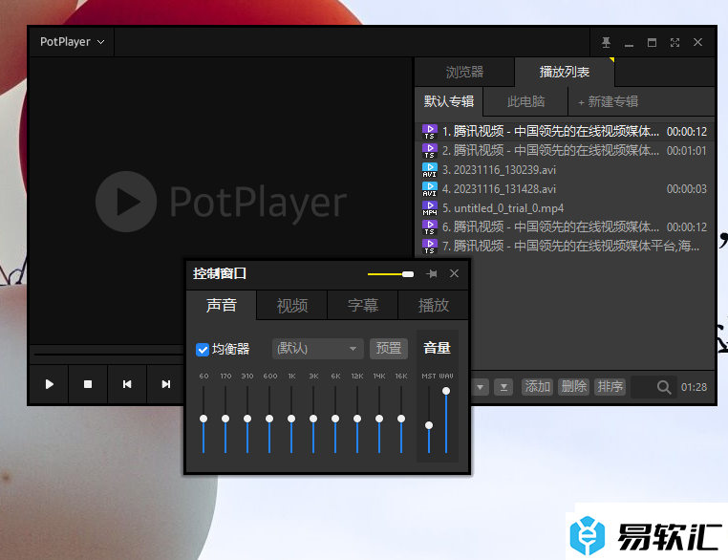Select 5. untitled_0_trial_0.mp4 in playlist
This screenshot has width=728, height=560.
point(564,207)
